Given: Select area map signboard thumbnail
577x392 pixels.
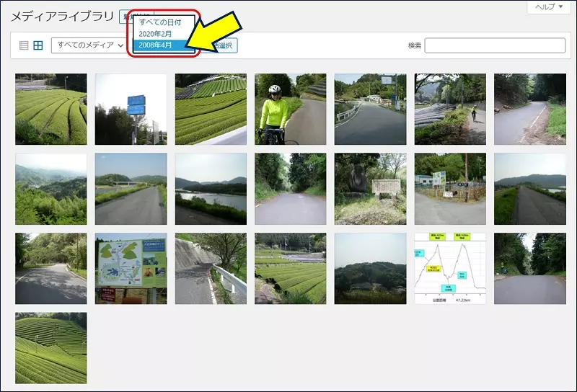Looking at the screenshot, I should coord(131,269).
